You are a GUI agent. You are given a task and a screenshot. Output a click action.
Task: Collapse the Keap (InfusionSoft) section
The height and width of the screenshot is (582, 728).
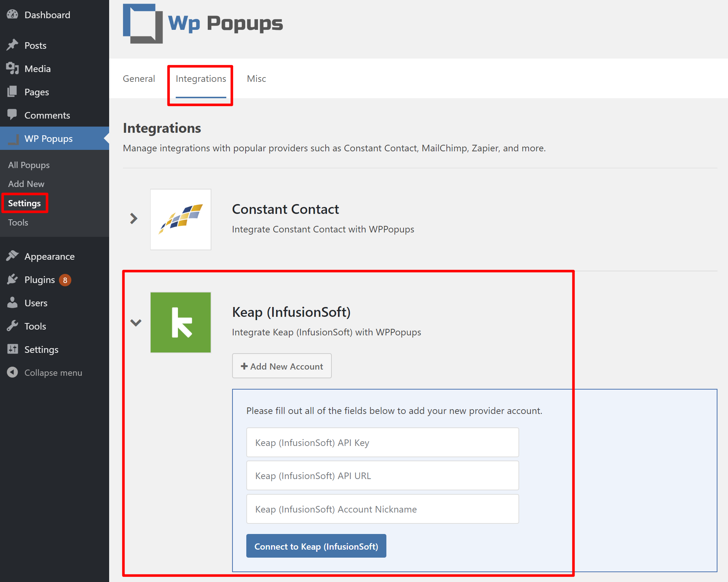pos(136,322)
